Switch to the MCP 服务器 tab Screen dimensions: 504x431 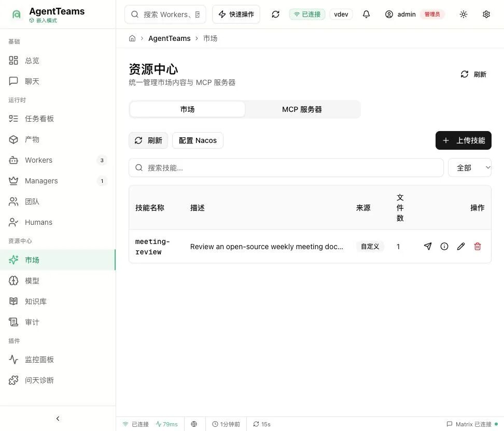click(302, 109)
